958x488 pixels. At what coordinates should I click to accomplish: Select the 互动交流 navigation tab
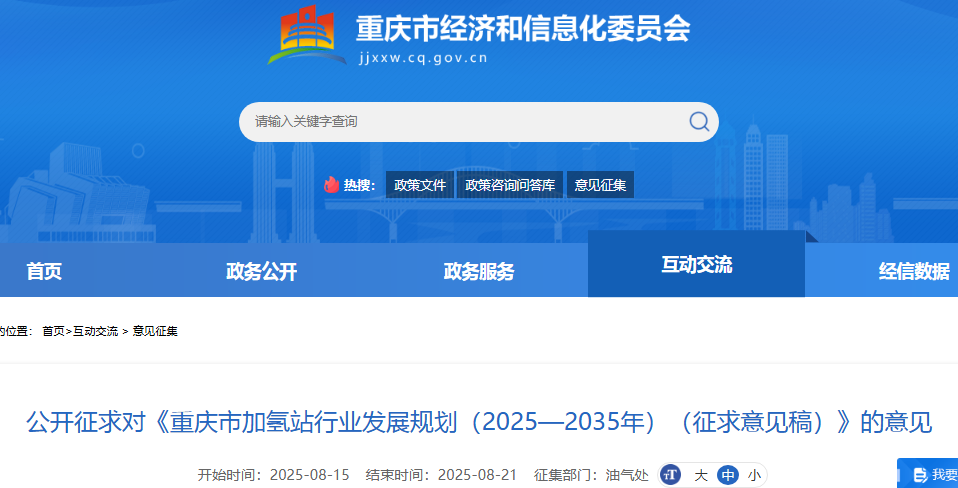coord(696,265)
